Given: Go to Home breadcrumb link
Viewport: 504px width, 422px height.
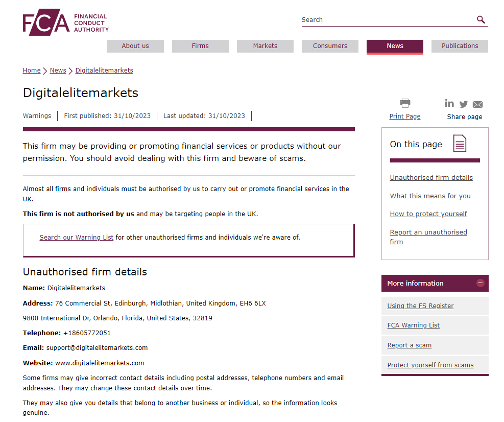Looking at the screenshot, I should (x=32, y=71).
